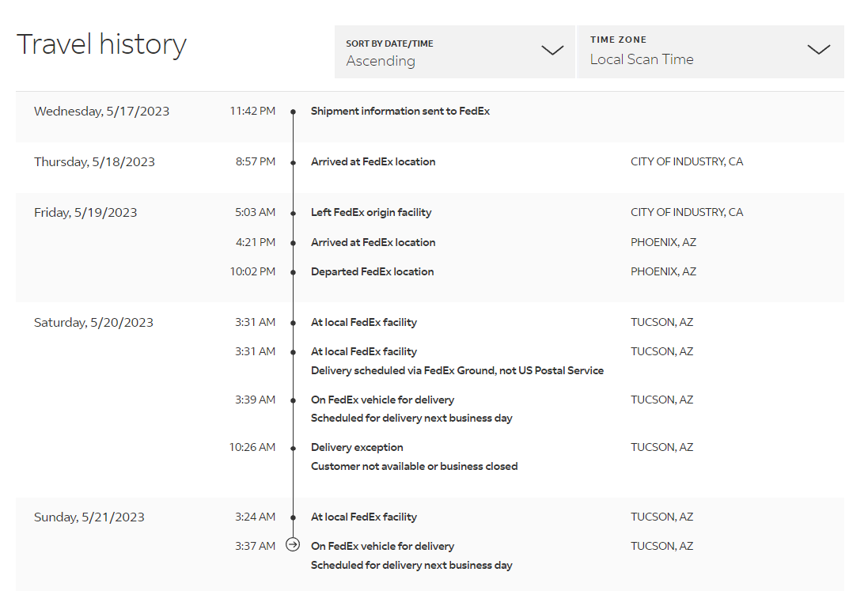Viewport: 868px width, 591px height.
Task: Click Delivery scheduled via FedEx Ground note
Action: [x=457, y=370]
